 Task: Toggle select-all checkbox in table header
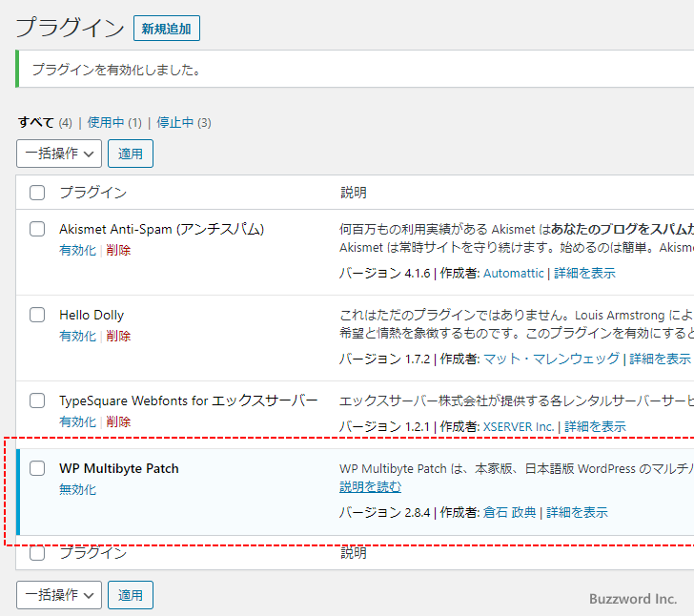37,193
